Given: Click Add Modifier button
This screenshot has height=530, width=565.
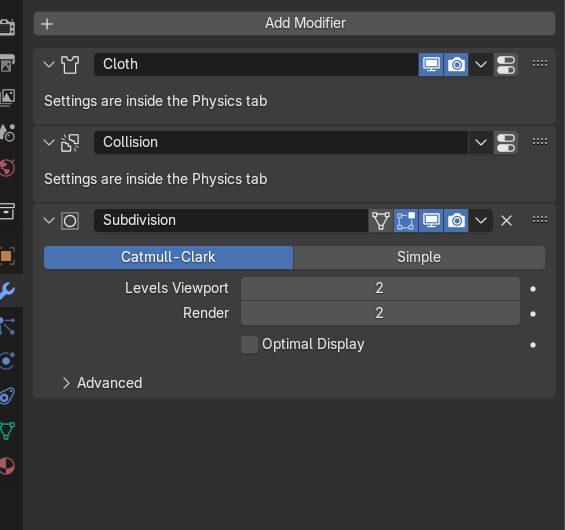Looking at the screenshot, I should [x=294, y=23].
